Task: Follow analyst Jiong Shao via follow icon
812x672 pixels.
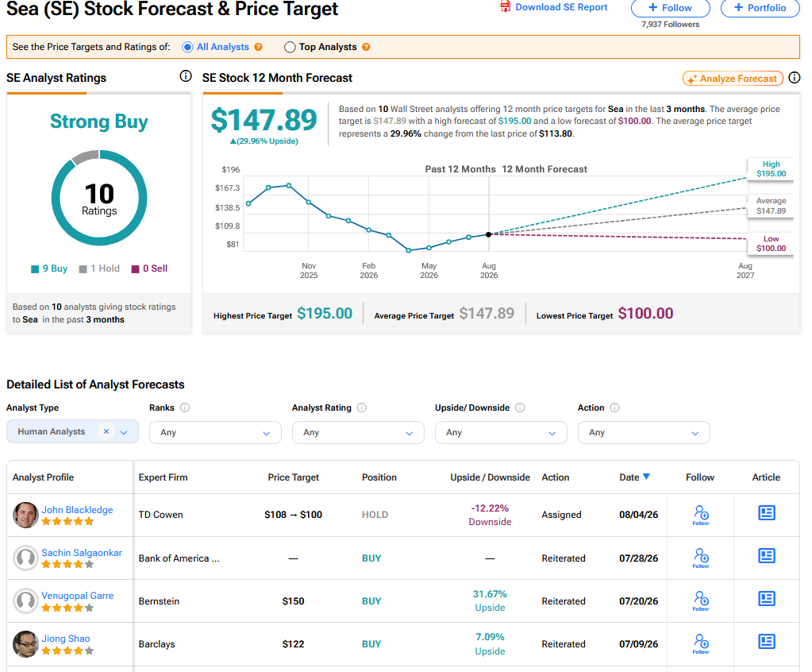Action: (701, 644)
